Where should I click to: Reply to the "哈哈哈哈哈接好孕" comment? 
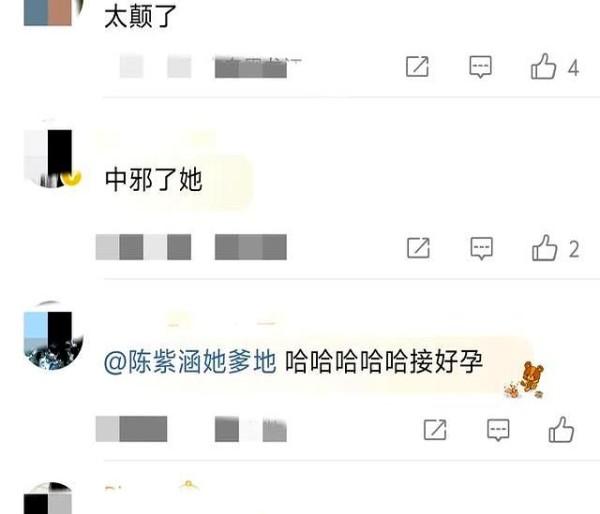(x=498, y=430)
